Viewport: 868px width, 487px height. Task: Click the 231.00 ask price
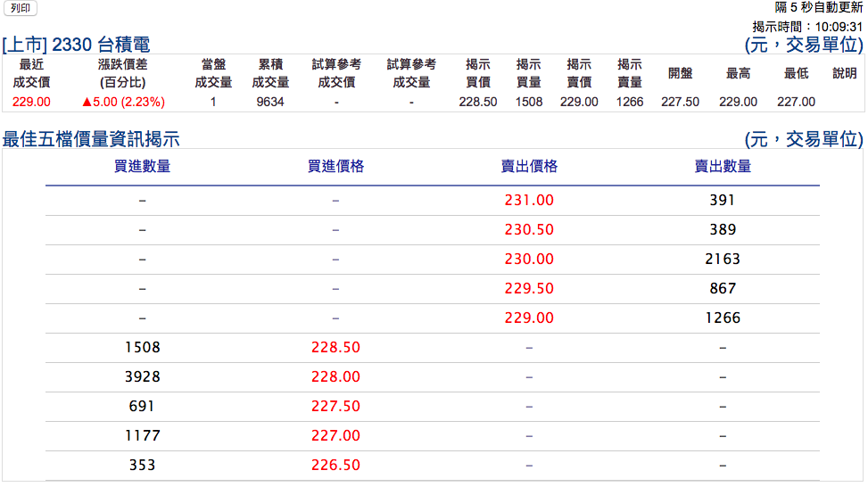529,201
